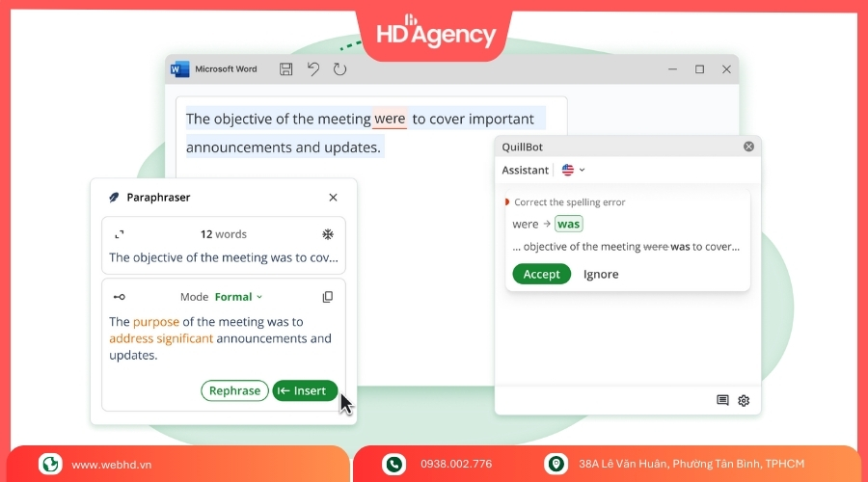
Task: Click the Undo arrow in Word title bar
Action: (x=313, y=69)
